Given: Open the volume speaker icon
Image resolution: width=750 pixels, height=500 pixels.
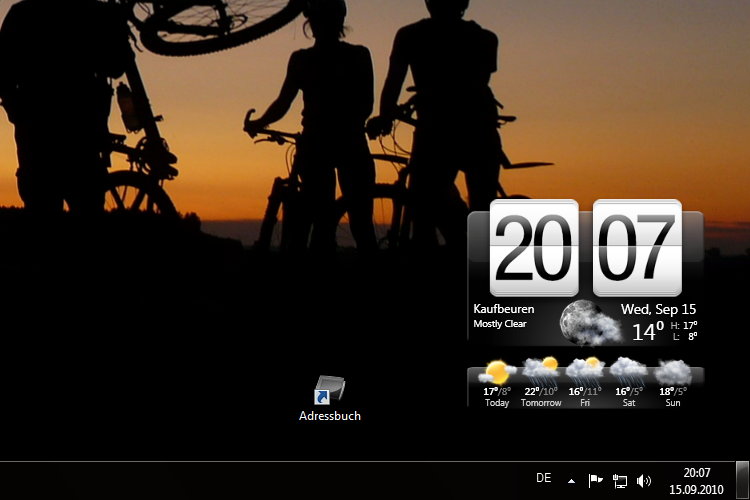Looking at the screenshot, I should [644, 480].
